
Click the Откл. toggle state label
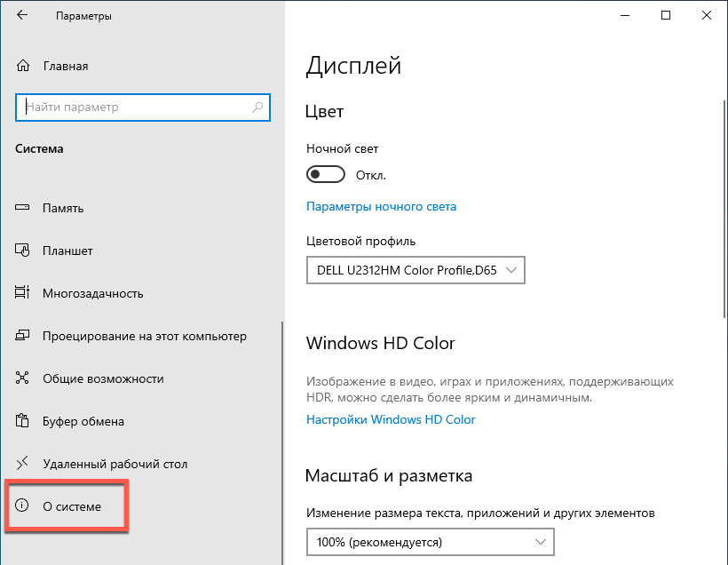pyautogui.click(x=371, y=175)
